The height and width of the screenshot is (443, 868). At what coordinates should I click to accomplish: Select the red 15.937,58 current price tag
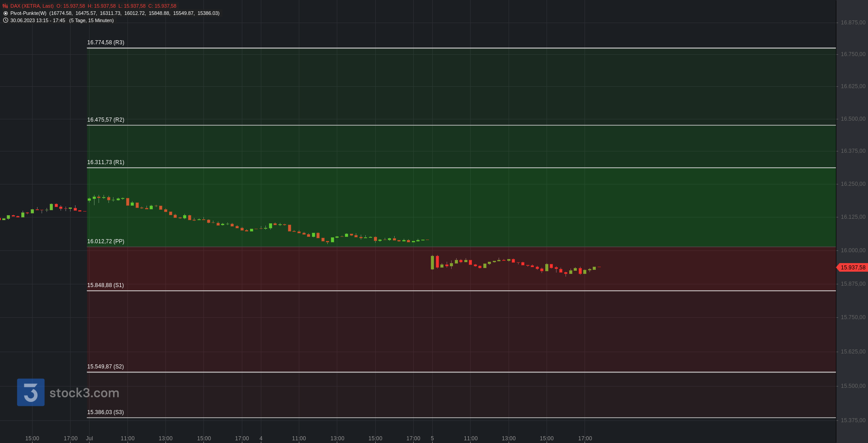853,268
